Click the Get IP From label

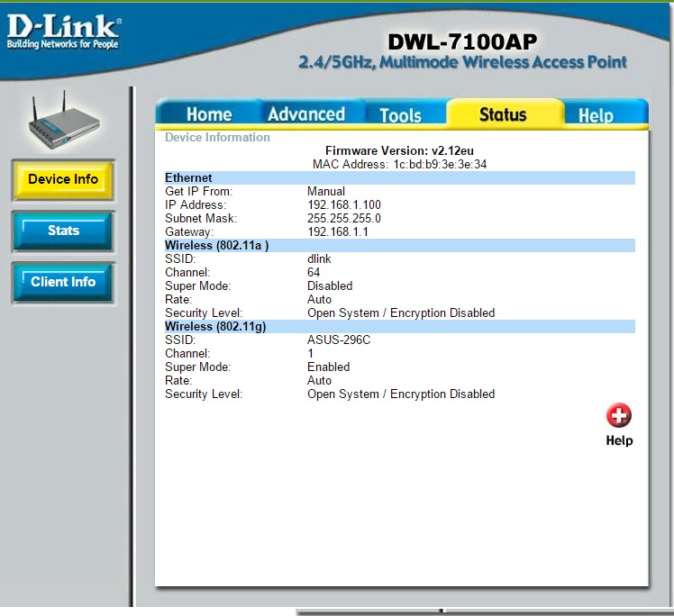point(198,191)
